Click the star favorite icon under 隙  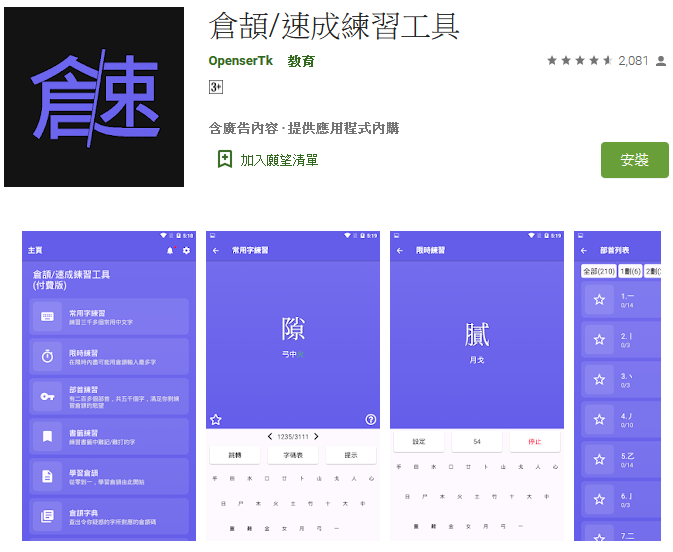pyautogui.click(x=216, y=419)
